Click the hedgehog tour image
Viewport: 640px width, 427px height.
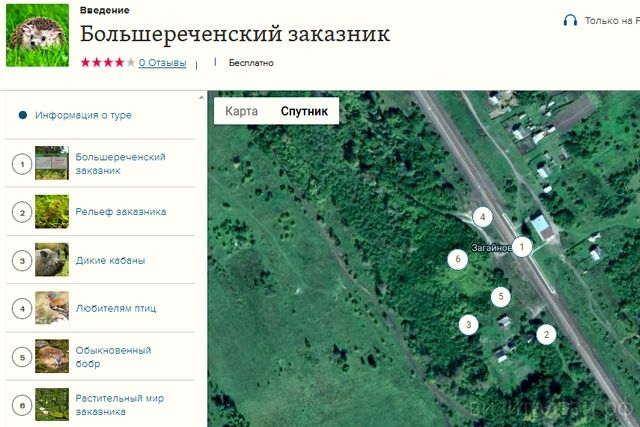(38, 36)
